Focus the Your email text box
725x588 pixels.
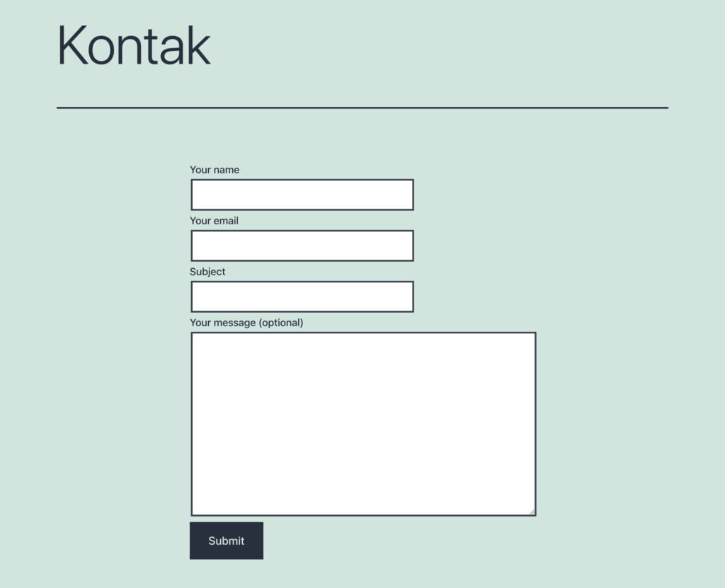(x=302, y=246)
